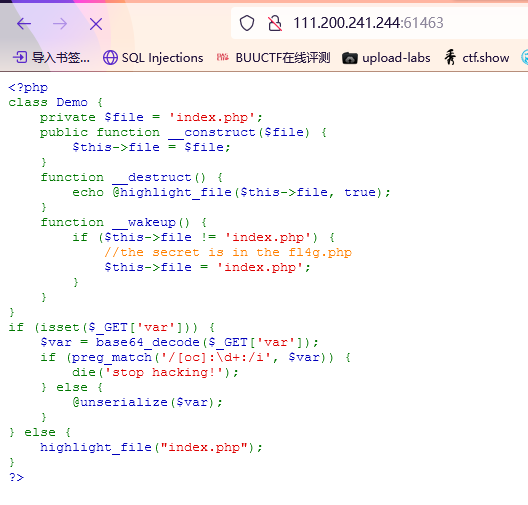Click the partially visible bookmark icon at right edge
The width and height of the screenshot is (528, 505).
[x=524, y=58]
